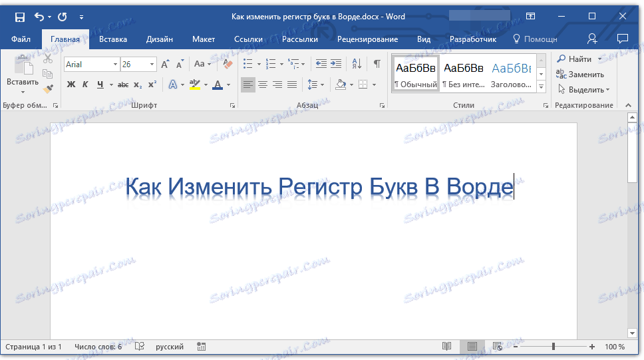Screen dimensions: 644x360
Task: Click the Share person icon
Action: [592, 39]
